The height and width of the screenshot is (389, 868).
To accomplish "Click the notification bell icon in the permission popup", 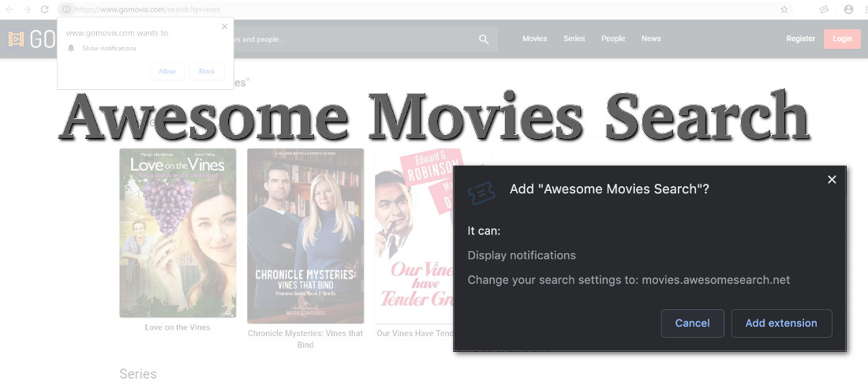I will click(x=71, y=48).
